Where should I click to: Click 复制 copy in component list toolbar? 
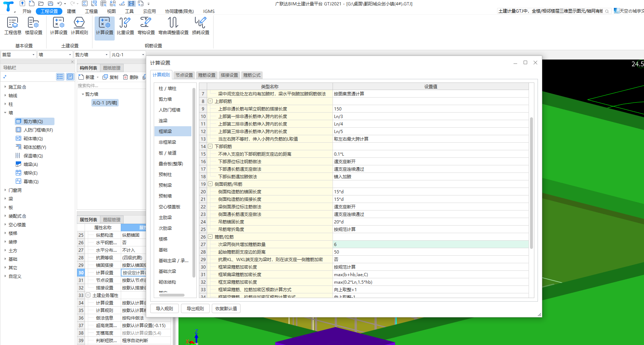110,77
